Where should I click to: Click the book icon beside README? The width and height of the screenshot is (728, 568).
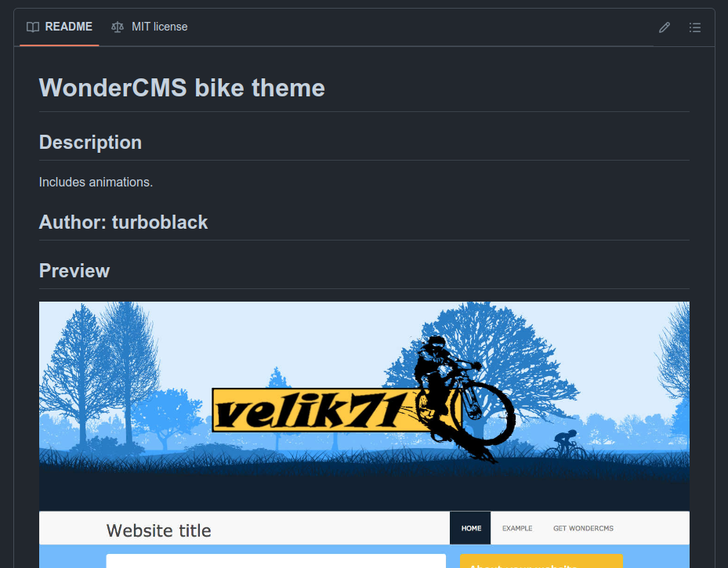(x=33, y=27)
